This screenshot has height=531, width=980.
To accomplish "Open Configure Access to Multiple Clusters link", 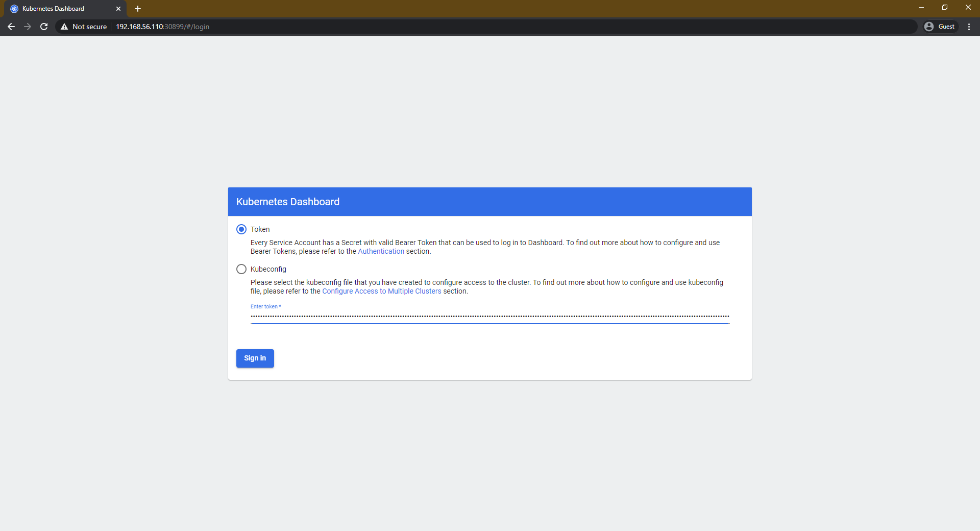I will point(381,291).
